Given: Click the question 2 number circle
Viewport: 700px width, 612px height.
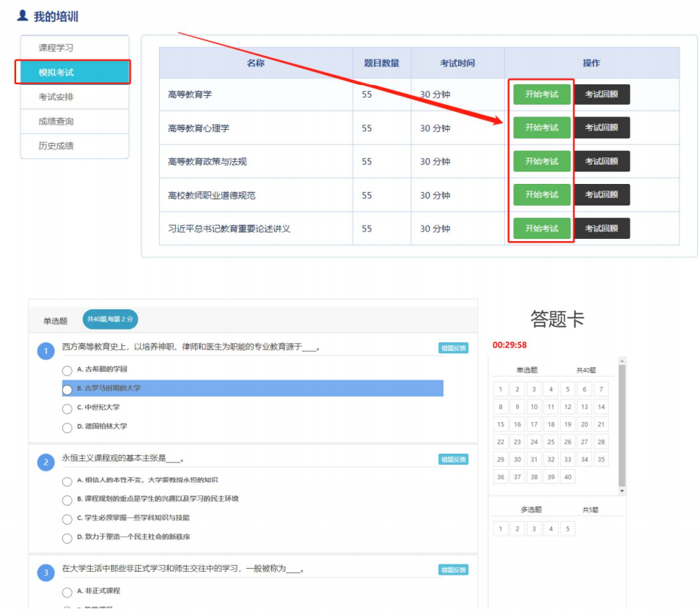Looking at the screenshot, I should 45,462.
